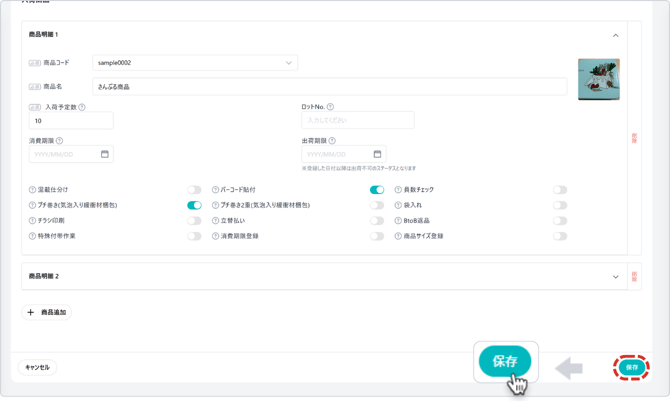Click the 入荷予定数 field showing 10
Image resolution: width=670 pixels, height=401 pixels.
coord(71,121)
